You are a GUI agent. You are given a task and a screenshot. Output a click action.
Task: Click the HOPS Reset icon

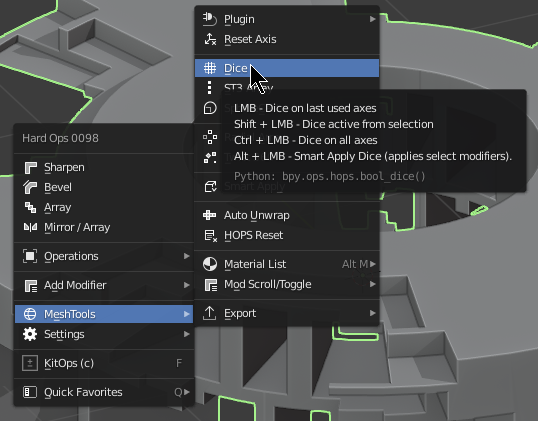point(210,236)
